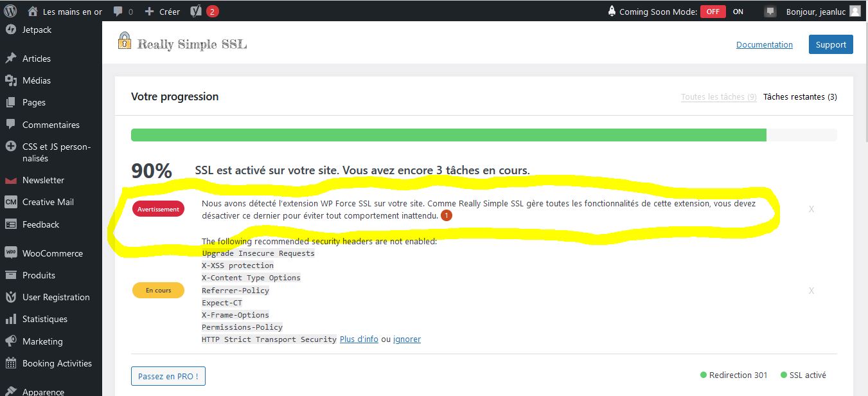This screenshot has width=868, height=396.
Task: Click the Médias sidebar icon
Action: click(x=10, y=80)
